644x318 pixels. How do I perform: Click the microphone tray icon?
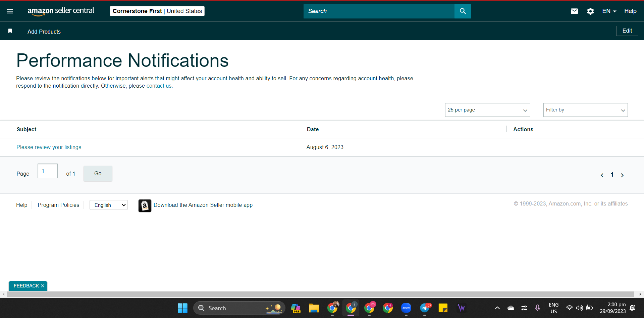(x=538, y=308)
